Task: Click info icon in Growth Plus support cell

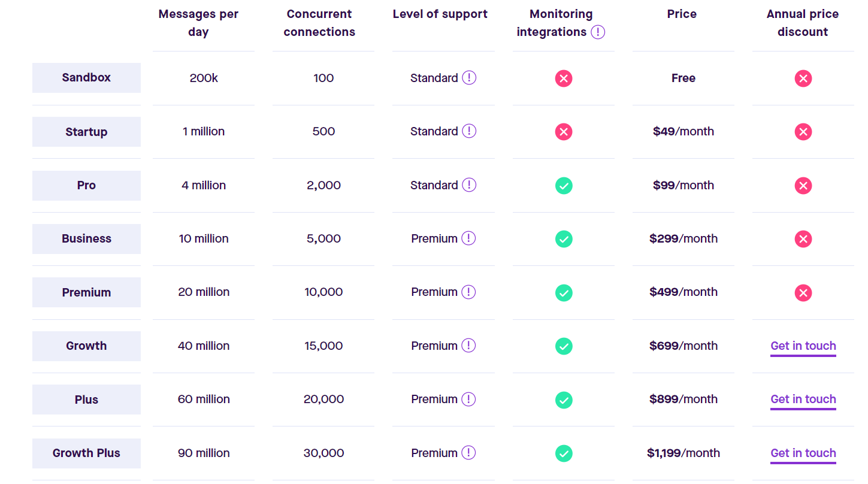Action: (468, 453)
